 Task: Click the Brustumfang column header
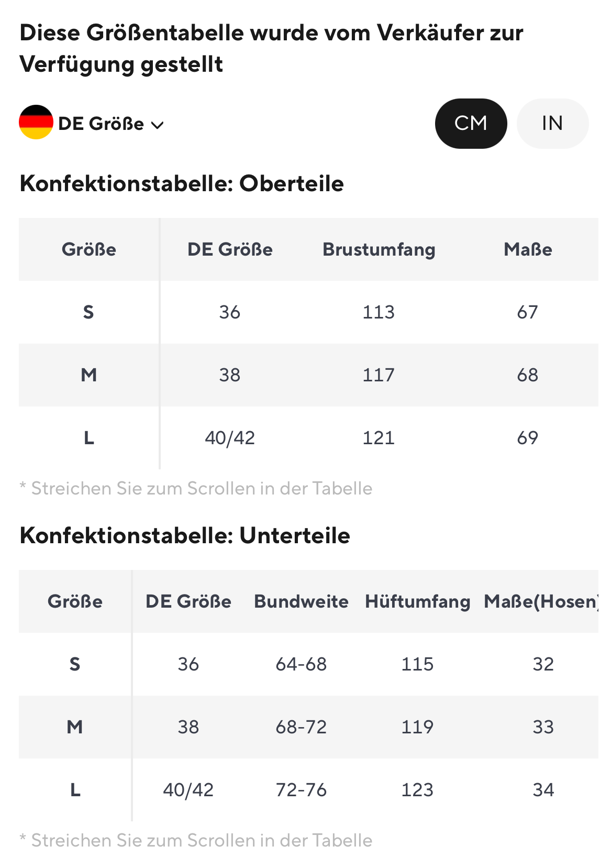pos(379,249)
